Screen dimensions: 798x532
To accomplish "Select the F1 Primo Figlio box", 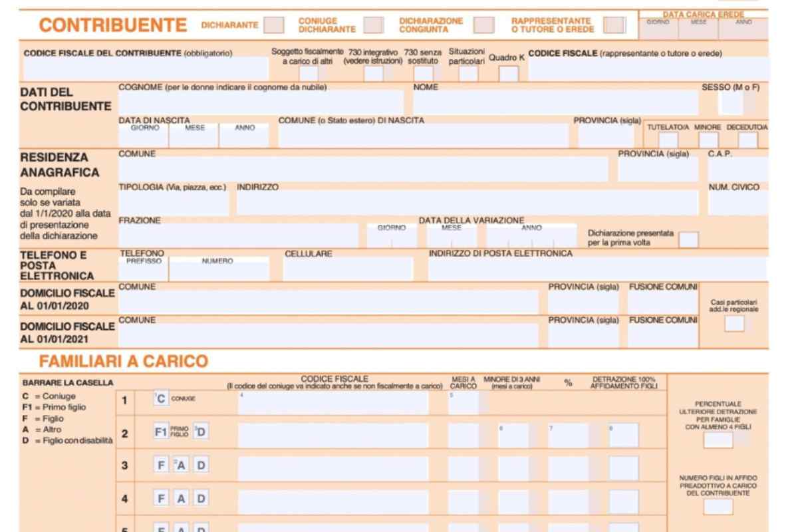I will point(160,432).
